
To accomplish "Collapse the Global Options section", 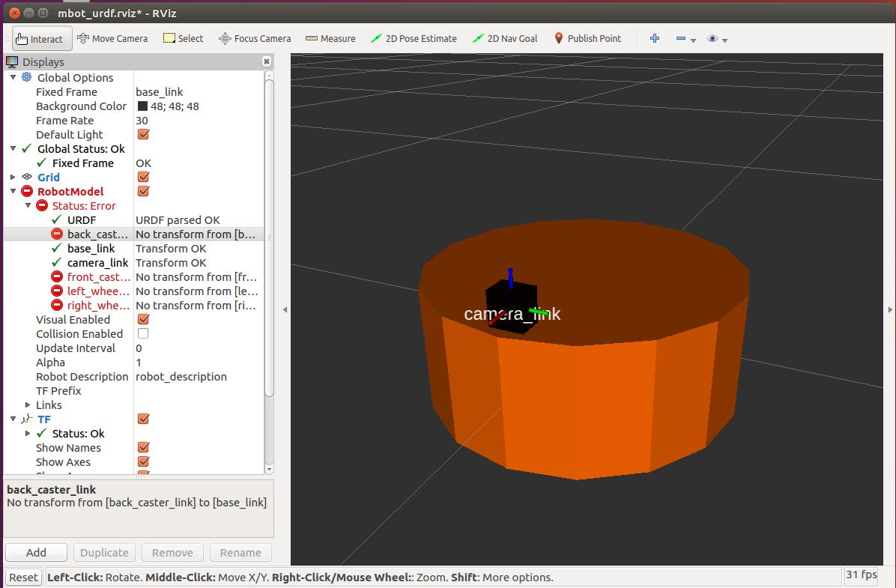I will 13,77.
